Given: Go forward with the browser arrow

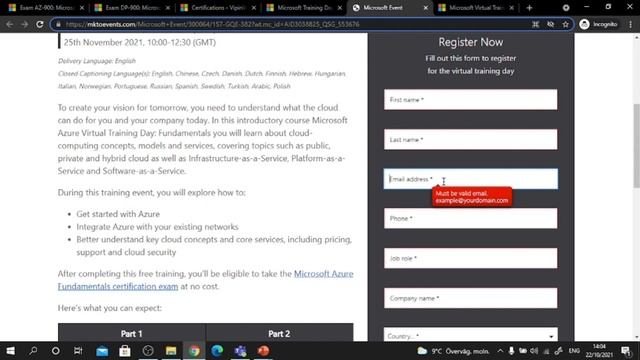Looking at the screenshot, I should pos(24,24).
